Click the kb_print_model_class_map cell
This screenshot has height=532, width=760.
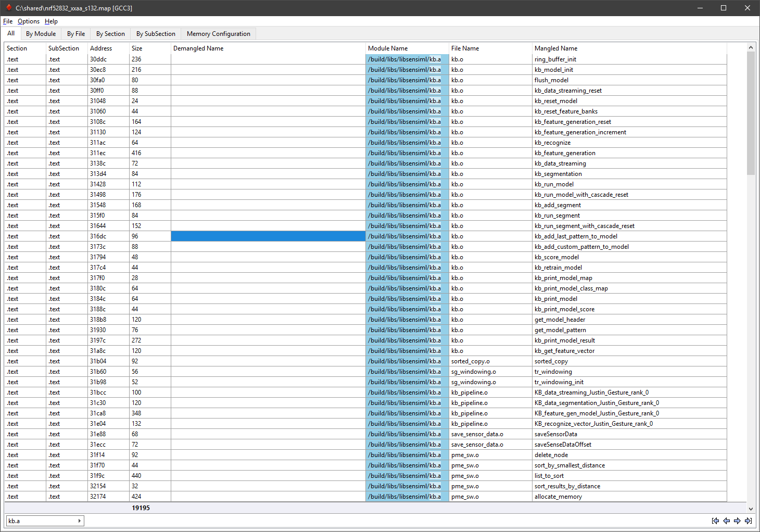(x=629, y=288)
